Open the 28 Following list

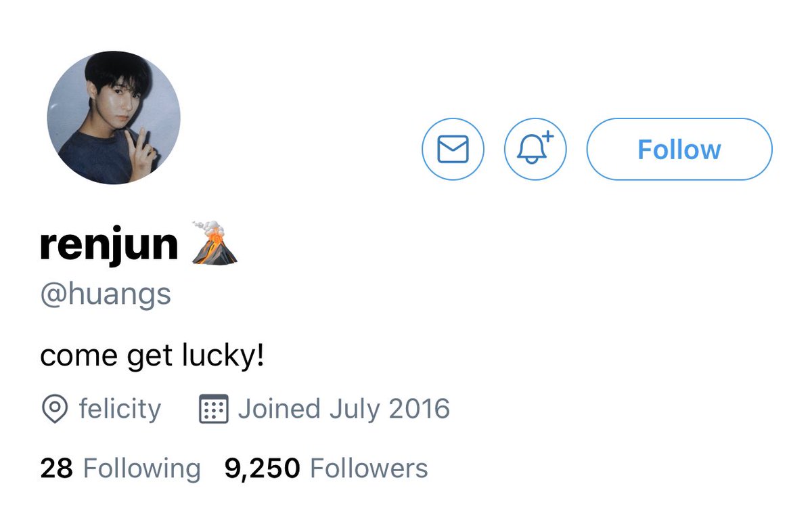point(120,468)
